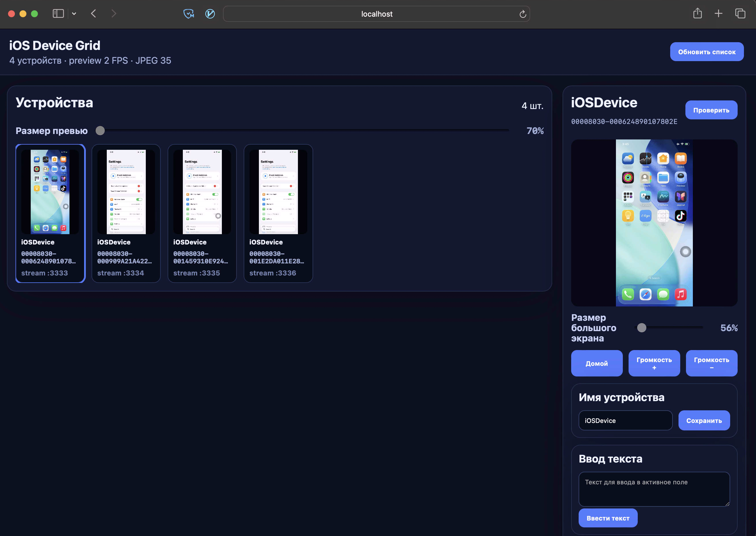Select device card with stream :3333
The image size is (756, 536).
(x=50, y=213)
